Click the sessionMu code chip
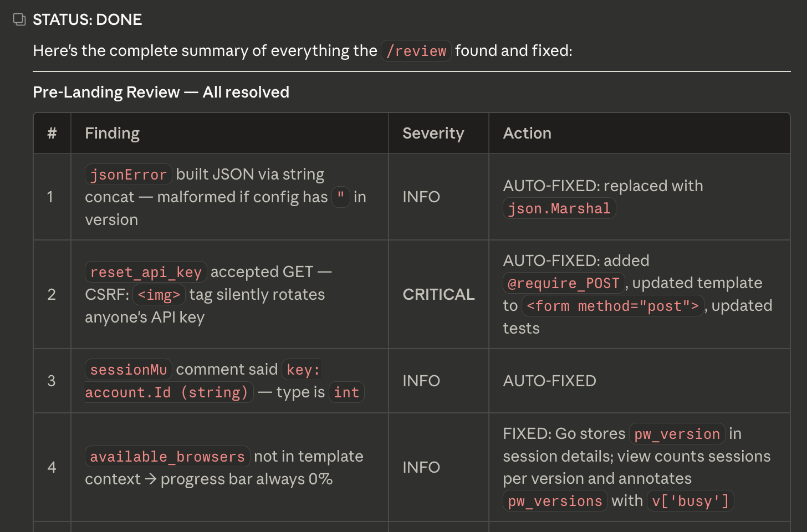807x532 pixels. pos(128,370)
